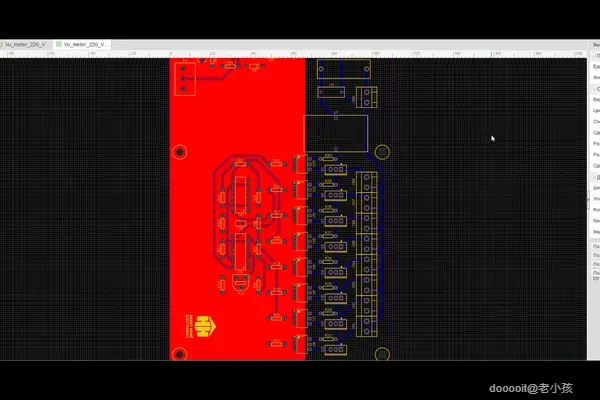Click the right properties panel collapse handle
The image size is (600, 400).
point(589,198)
